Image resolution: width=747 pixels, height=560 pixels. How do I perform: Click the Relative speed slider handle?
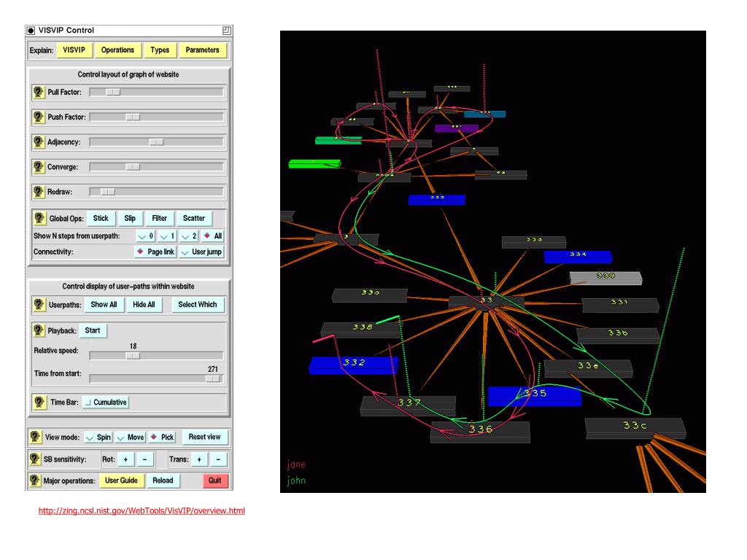(133, 356)
